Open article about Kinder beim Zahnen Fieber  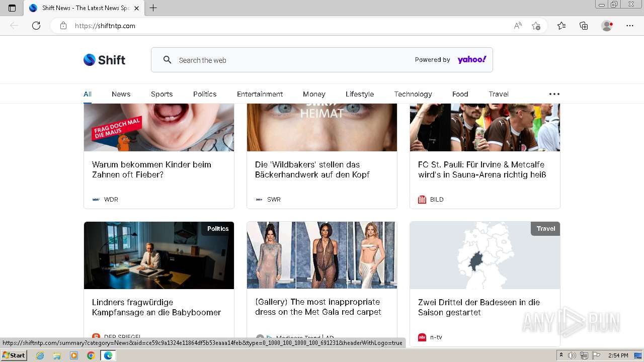coord(151,169)
